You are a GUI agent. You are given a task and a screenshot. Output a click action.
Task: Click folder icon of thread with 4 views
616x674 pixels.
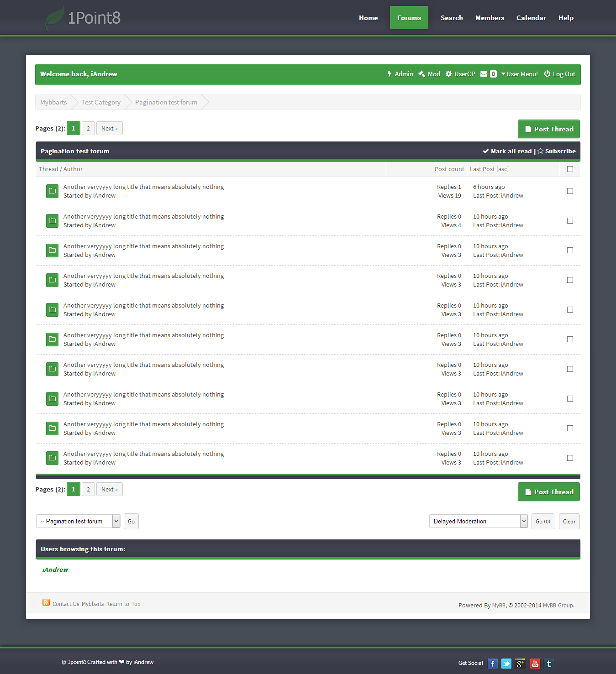coord(52,221)
